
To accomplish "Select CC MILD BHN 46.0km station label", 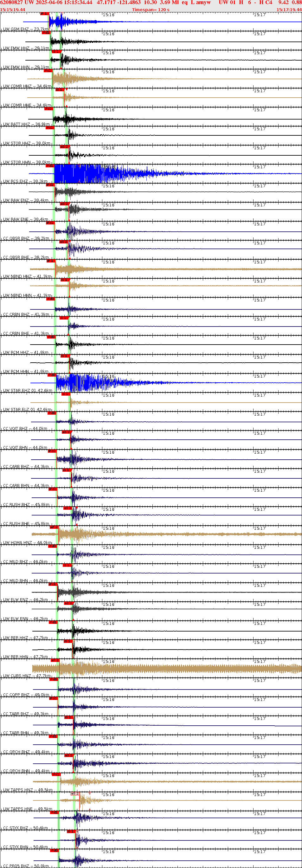I will coord(26,581).
